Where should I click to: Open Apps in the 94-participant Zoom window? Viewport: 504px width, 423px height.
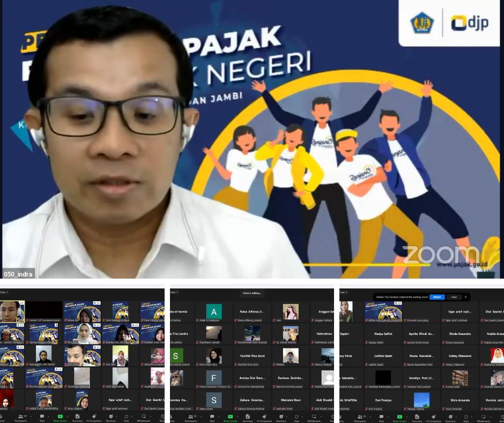(x=127, y=417)
